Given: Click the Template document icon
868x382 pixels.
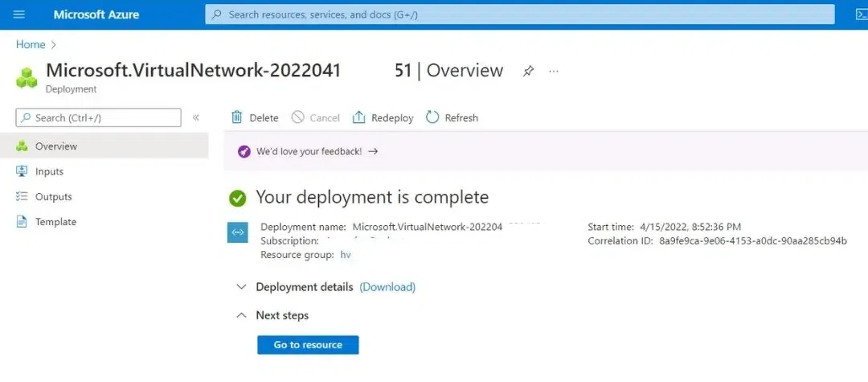Looking at the screenshot, I should 22,222.
